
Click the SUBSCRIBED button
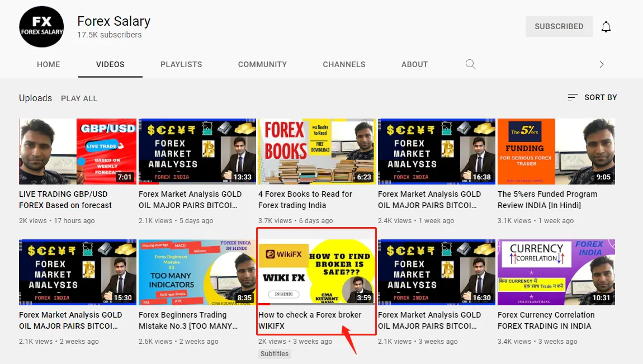[559, 27]
